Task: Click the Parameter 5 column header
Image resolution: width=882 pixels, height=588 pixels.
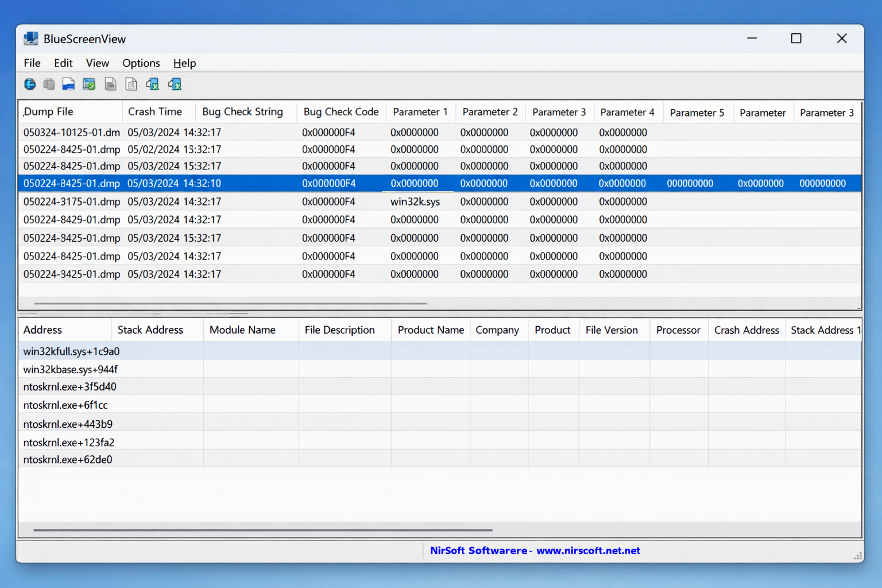Action: click(698, 113)
